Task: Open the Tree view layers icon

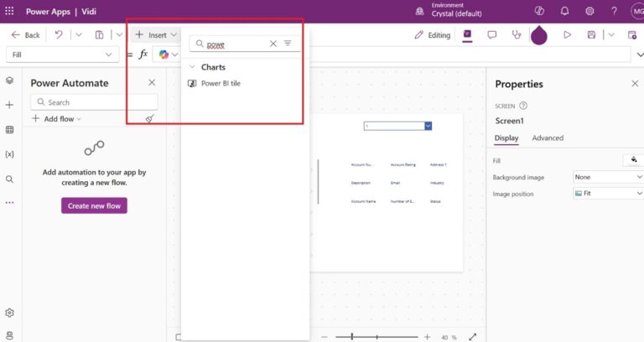Action: 9,80
